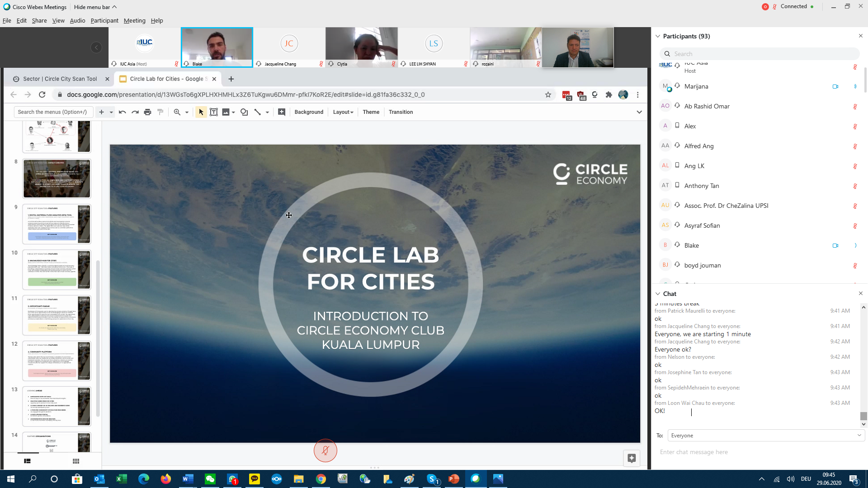Click the paint format icon
The width and height of the screenshot is (868, 488).
click(160, 112)
